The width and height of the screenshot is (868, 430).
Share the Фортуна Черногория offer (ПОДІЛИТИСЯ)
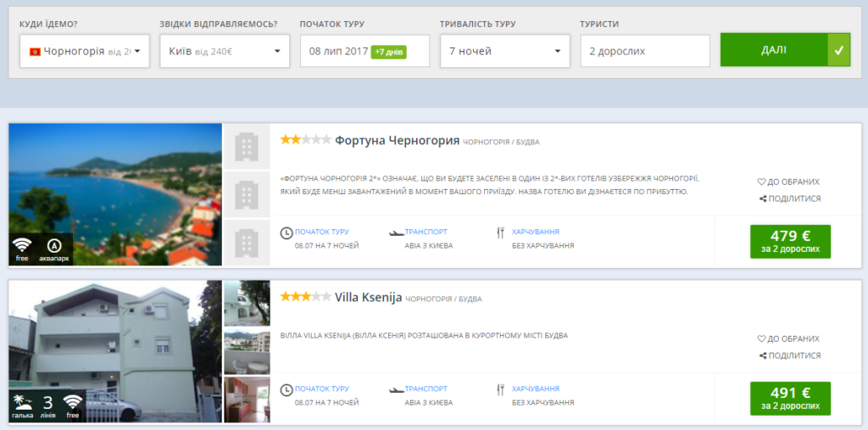790,198
